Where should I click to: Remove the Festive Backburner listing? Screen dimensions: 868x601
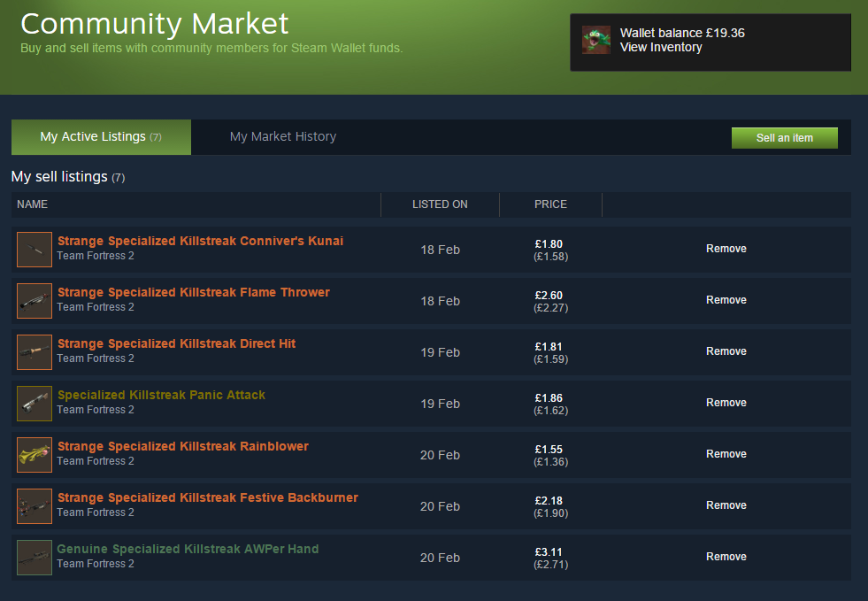726,505
